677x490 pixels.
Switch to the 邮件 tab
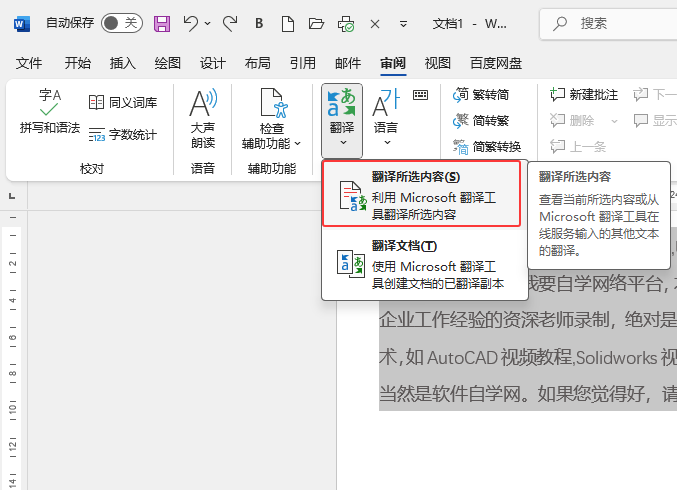click(x=348, y=63)
